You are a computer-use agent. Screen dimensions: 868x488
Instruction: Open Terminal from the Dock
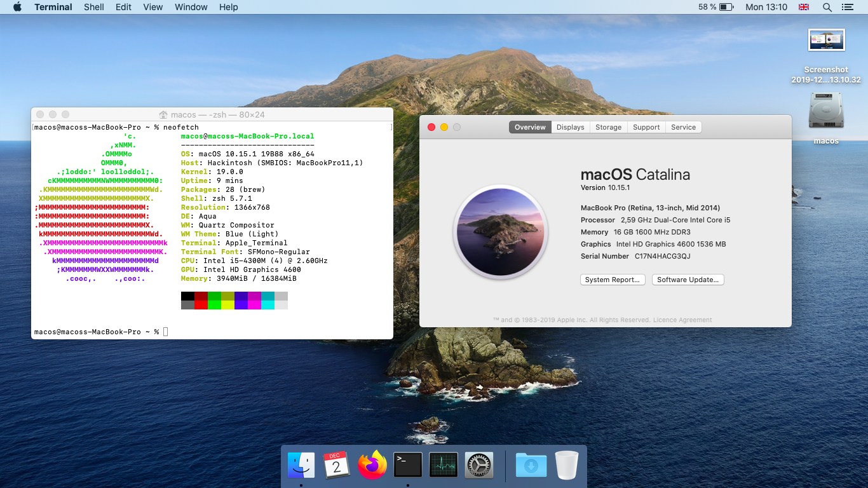pyautogui.click(x=408, y=465)
